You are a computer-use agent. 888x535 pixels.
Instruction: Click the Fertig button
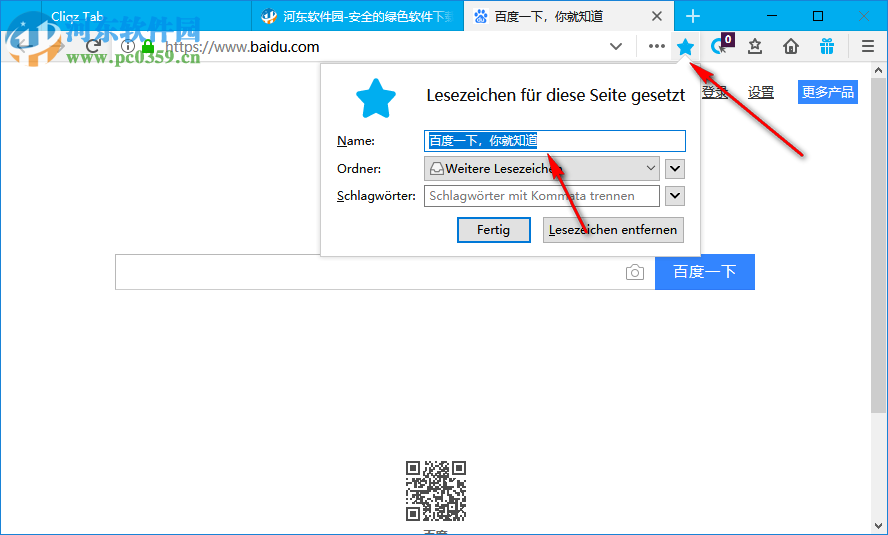[x=493, y=230]
